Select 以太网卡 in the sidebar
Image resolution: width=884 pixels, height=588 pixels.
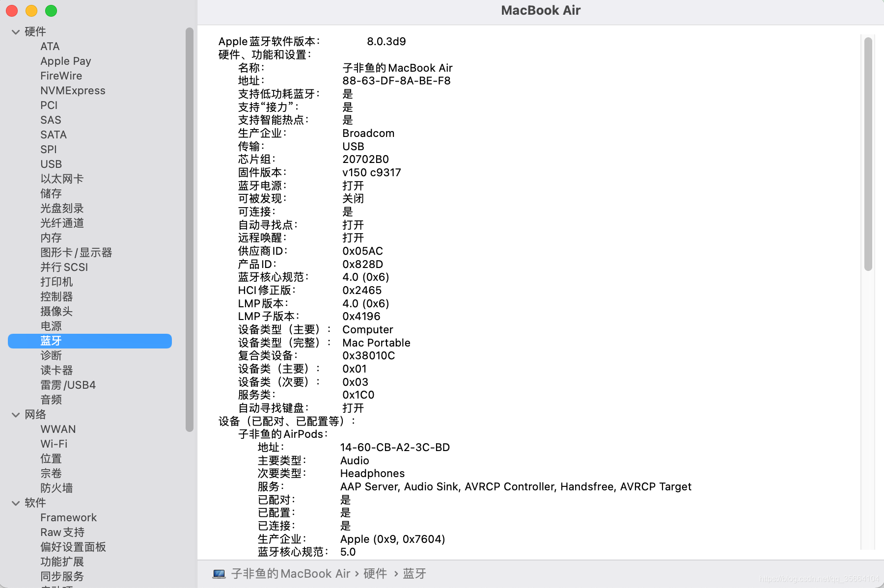[62, 179]
